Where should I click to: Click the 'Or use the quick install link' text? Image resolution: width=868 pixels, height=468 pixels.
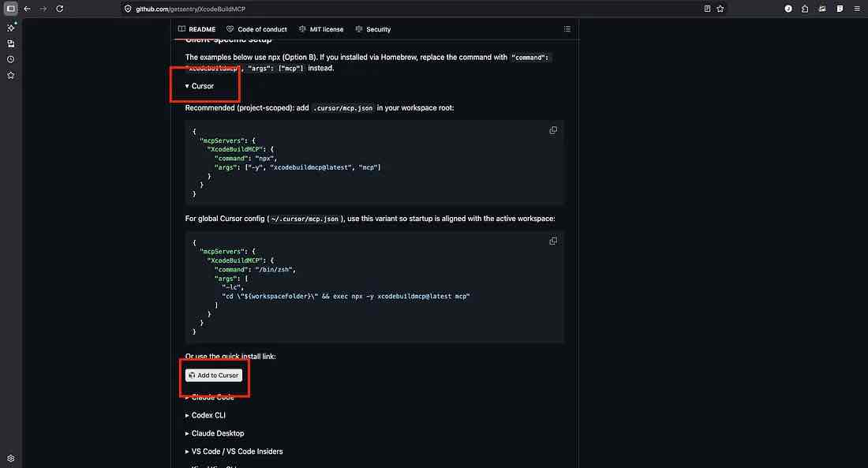(x=230, y=357)
